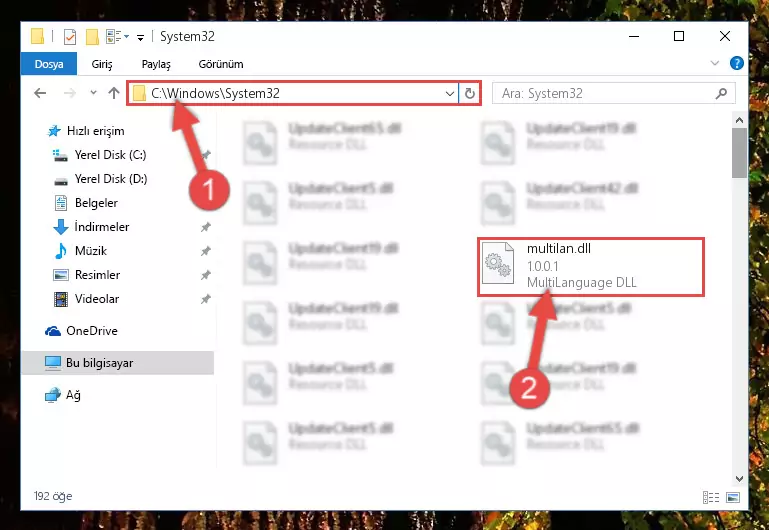Image resolution: width=769 pixels, height=530 pixels.
Task: Select Bu bilgisayar in navigation pane
Action: (x=118, y=363)
